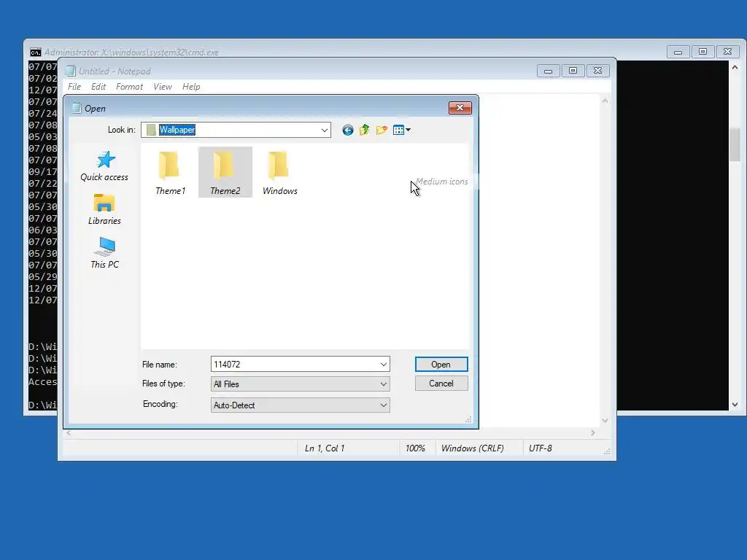This screenshot has width=747, height=560.
Task: Click Notepad's horizontal scrollbar right arrow
Action: click(x=592, y=433)
